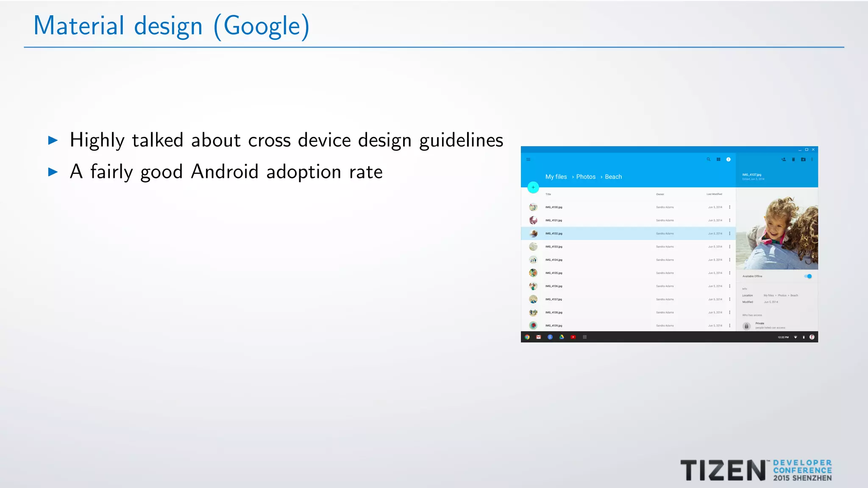Click the info circle icon

click(x=729, y=160)
